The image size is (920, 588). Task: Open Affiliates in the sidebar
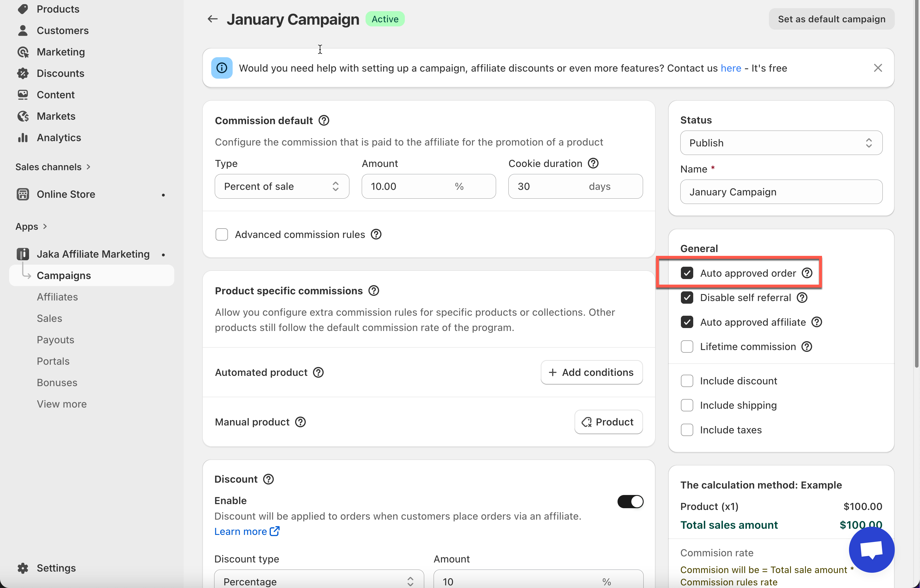pos(57,297)
